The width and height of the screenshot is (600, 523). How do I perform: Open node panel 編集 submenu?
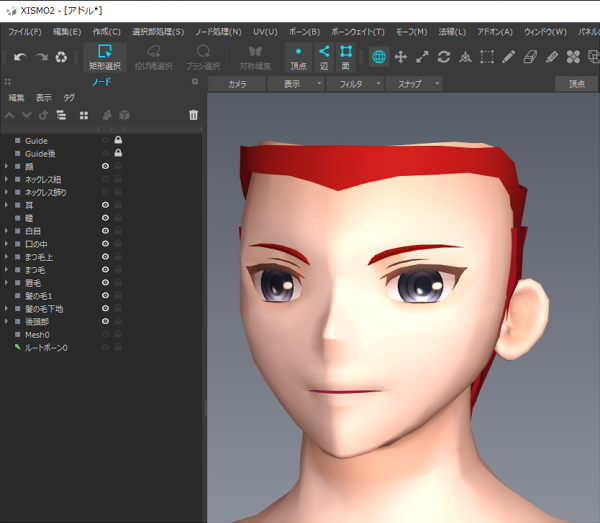click(x=16, y=98)
